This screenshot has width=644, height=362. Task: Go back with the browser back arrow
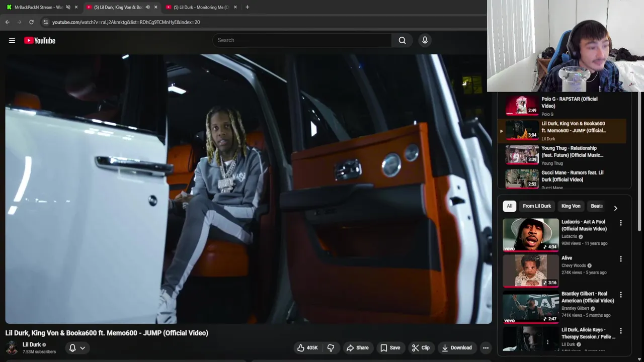pos(7,22)
